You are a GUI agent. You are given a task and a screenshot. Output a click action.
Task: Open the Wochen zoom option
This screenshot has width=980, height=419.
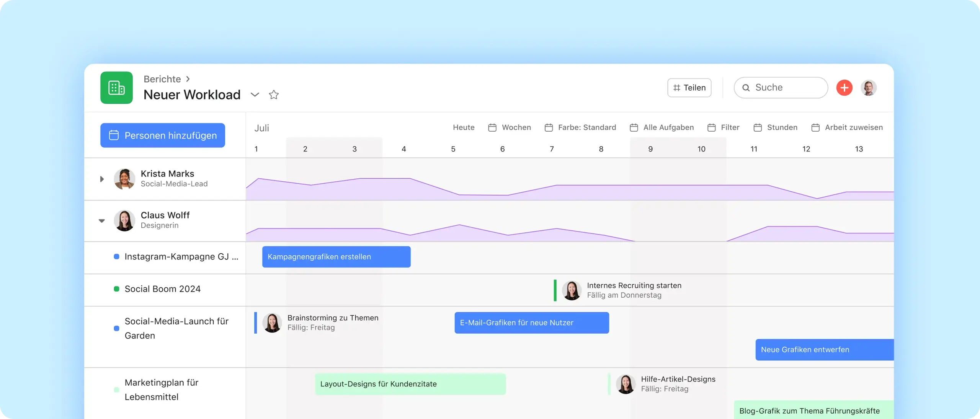516,127
